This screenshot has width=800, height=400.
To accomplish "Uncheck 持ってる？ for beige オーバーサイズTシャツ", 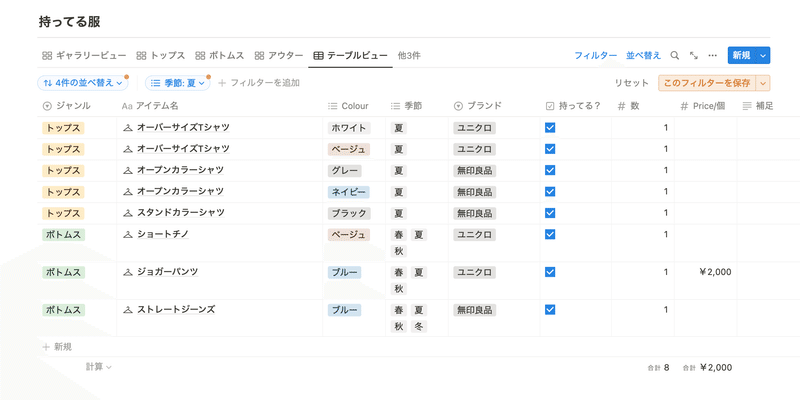I will 550,149.
